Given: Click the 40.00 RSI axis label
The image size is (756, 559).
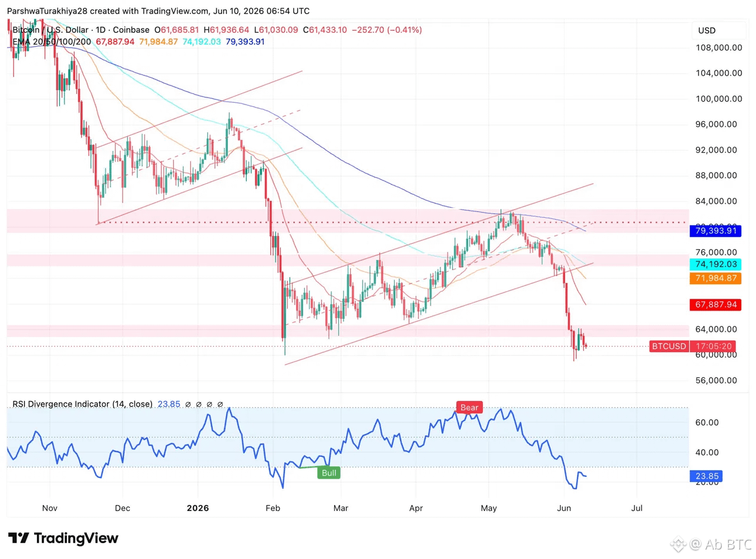Looking at the screenshot, I should [x=706, y=452].
